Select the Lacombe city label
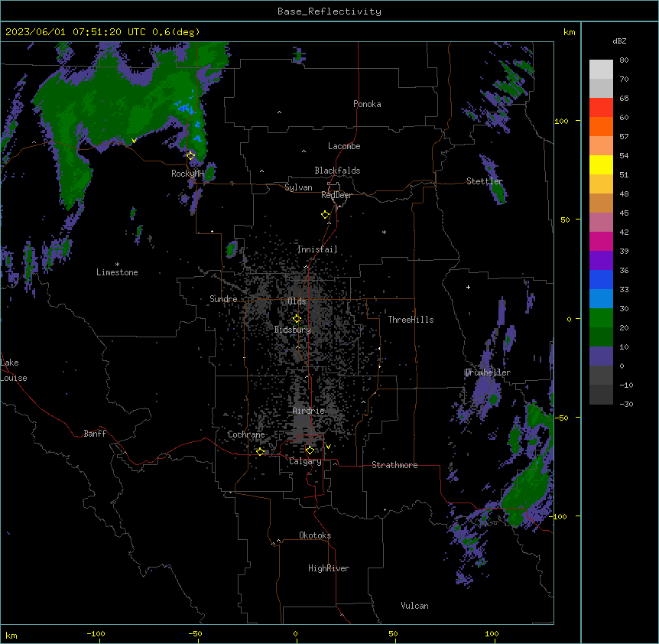 tap(344, 146)
